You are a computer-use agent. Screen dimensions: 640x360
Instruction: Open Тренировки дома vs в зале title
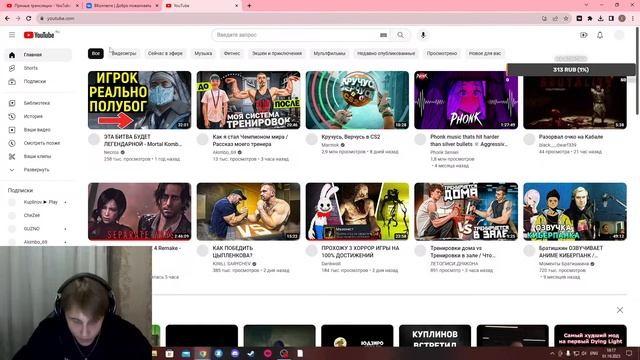[x=463, y=252]
